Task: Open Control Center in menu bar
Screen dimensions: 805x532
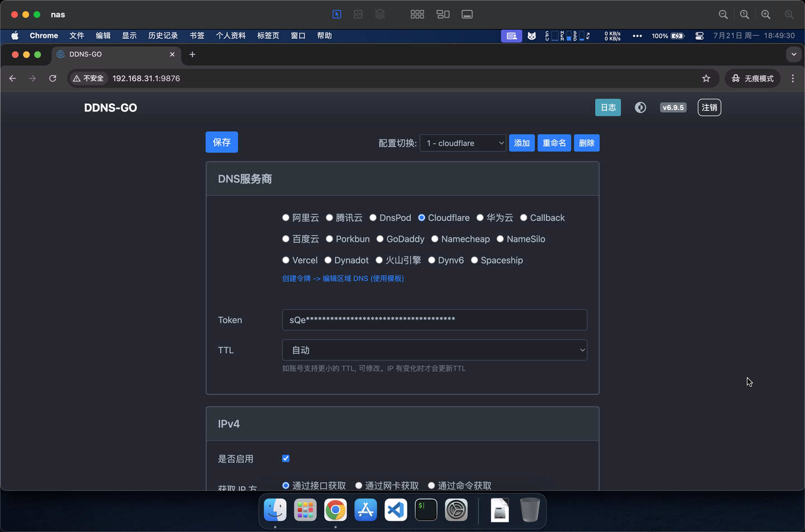Action: pyautogui.click(x=699, y=36)
